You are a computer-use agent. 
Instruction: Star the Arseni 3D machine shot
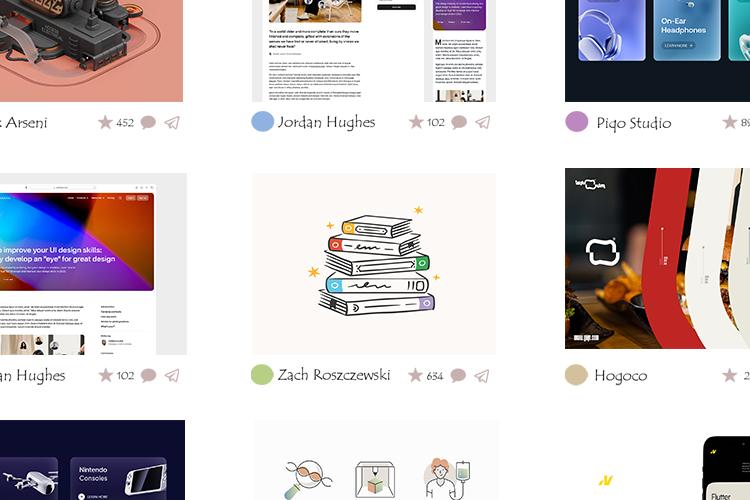105,122
